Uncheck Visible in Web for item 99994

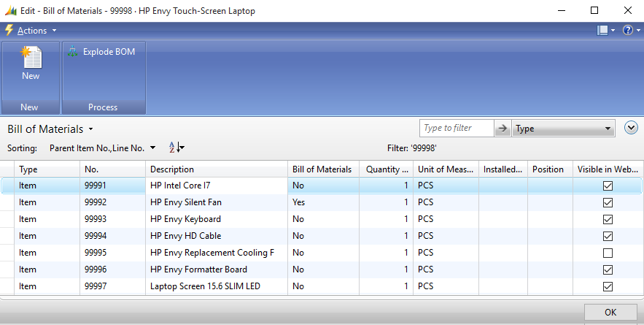[x=608, y=236]
